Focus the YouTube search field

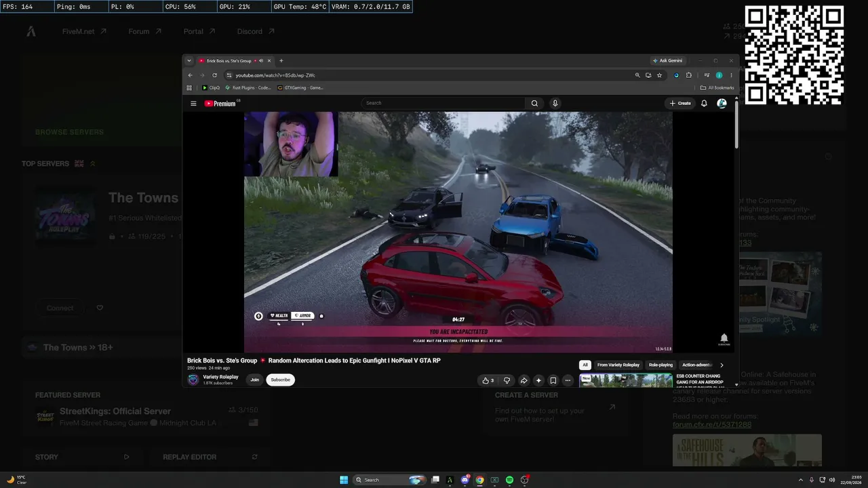pyautogui.click(x=443, y=103)
